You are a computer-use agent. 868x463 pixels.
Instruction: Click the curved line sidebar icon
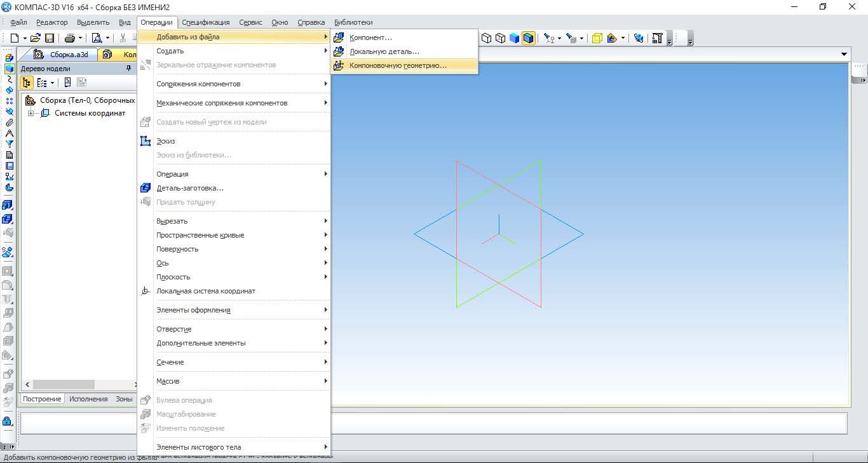click(9, 79)
